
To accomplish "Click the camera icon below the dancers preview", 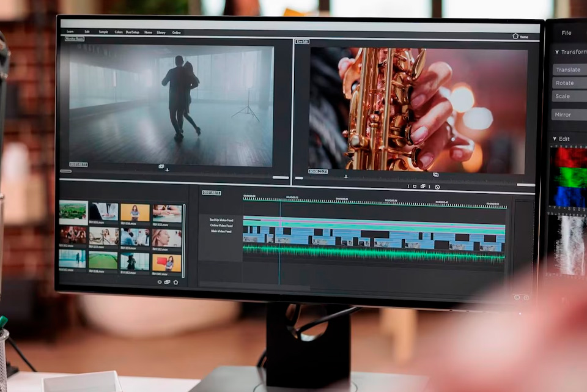I will point(161,166).
